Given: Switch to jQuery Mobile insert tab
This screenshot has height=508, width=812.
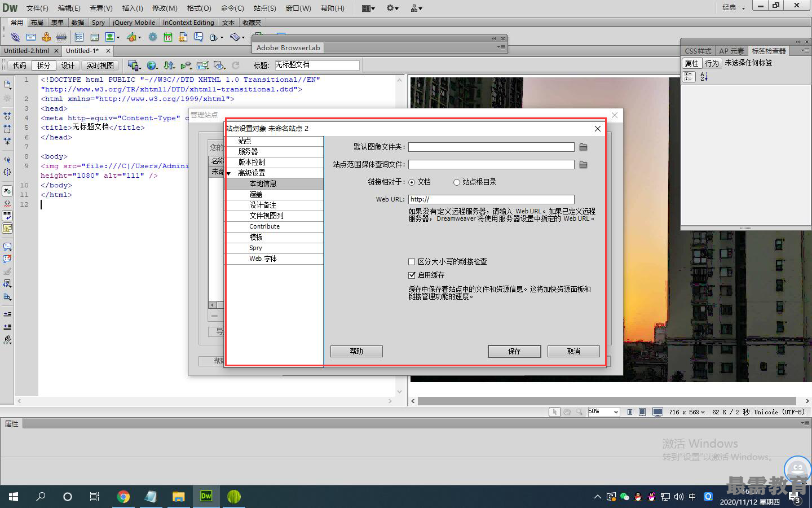Looking at the screenshot, I should pyautogui.click(x=134, y=23).
